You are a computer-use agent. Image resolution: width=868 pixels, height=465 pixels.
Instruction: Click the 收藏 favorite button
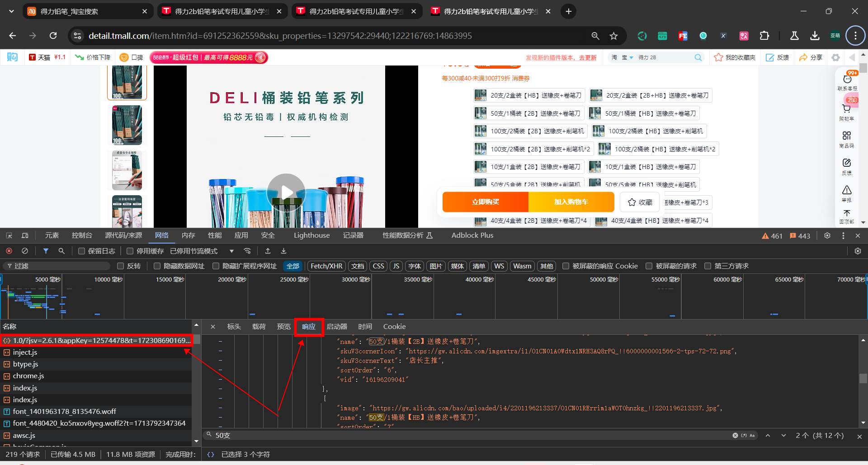click(x=640, y=202)
